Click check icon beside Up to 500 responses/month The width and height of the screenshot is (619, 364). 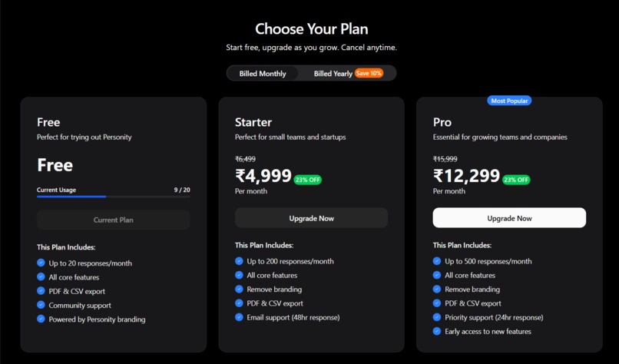(x=437, y=261)
